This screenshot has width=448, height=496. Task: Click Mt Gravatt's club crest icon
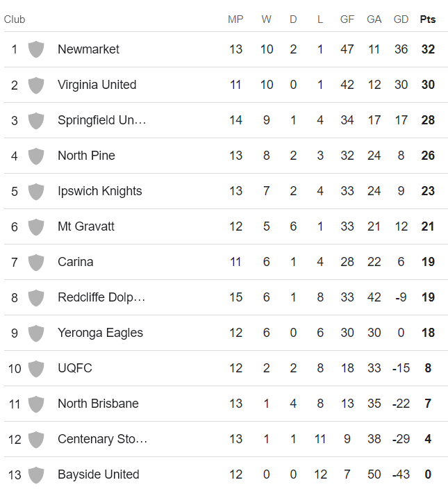pos(36,226)
